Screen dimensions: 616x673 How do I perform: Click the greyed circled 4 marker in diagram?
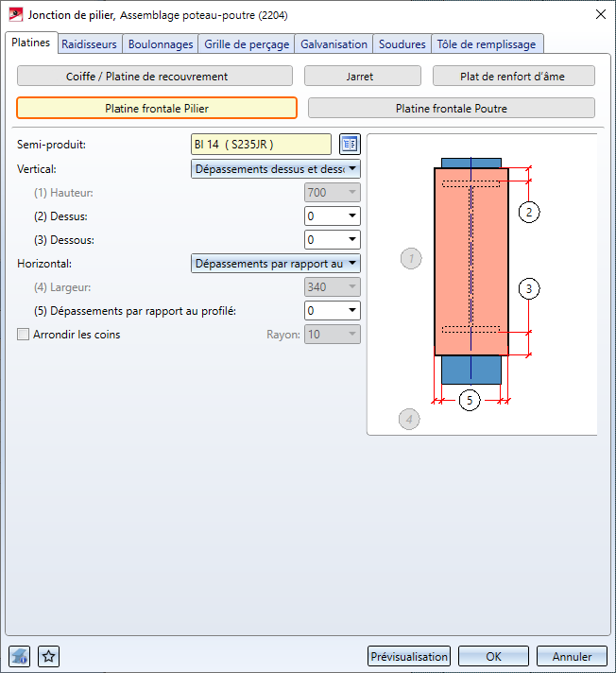409,419
